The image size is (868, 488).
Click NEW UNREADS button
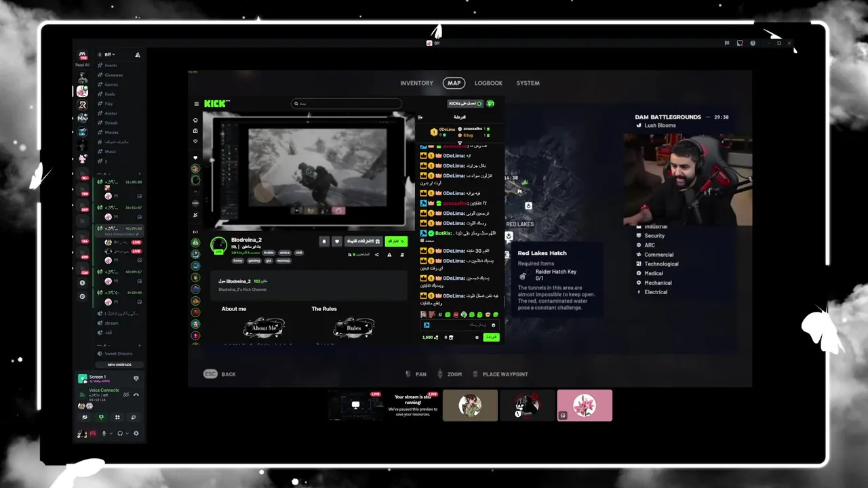tap(119, 365)
